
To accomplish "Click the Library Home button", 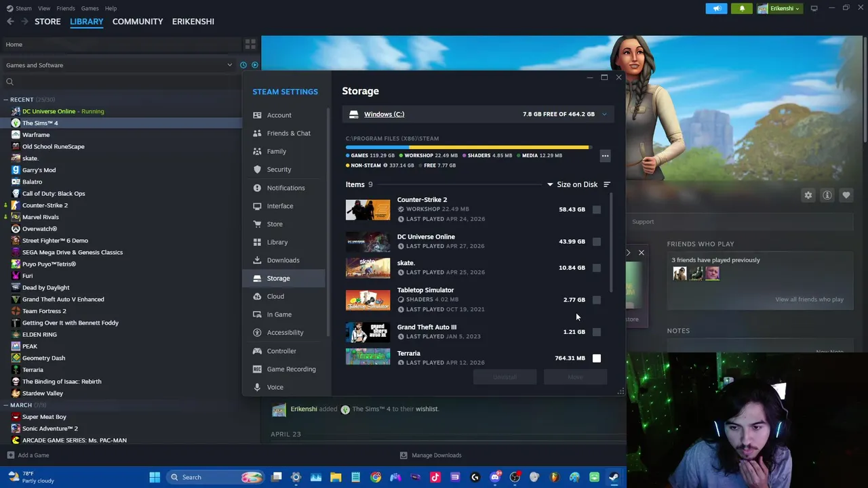I will pyautogui.click(x=121, y=44).
